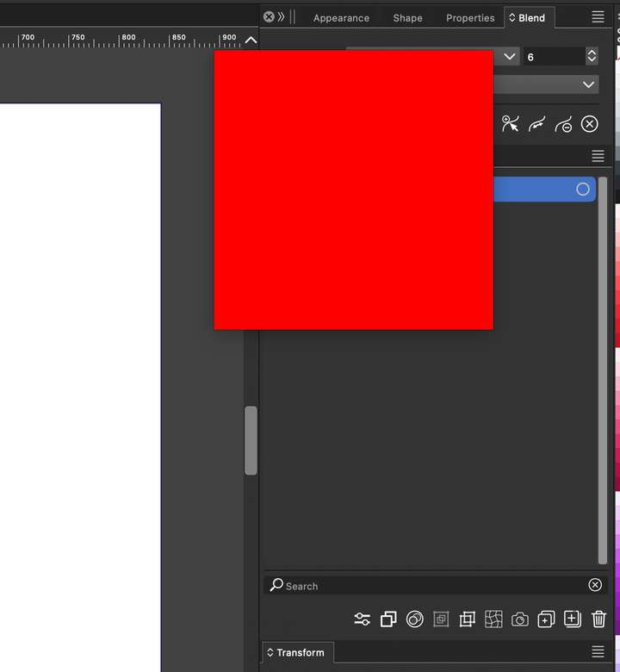The width and height of the screenshot is (620, 672).
Task: Click the new layer plus icon
Action: (x=573, y=619)
